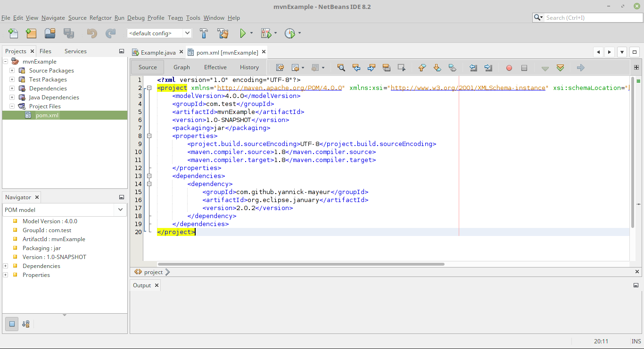Viewport: 644px width, 349px height.
Task: Jump to Last Edit location icon
Action: 280,68
